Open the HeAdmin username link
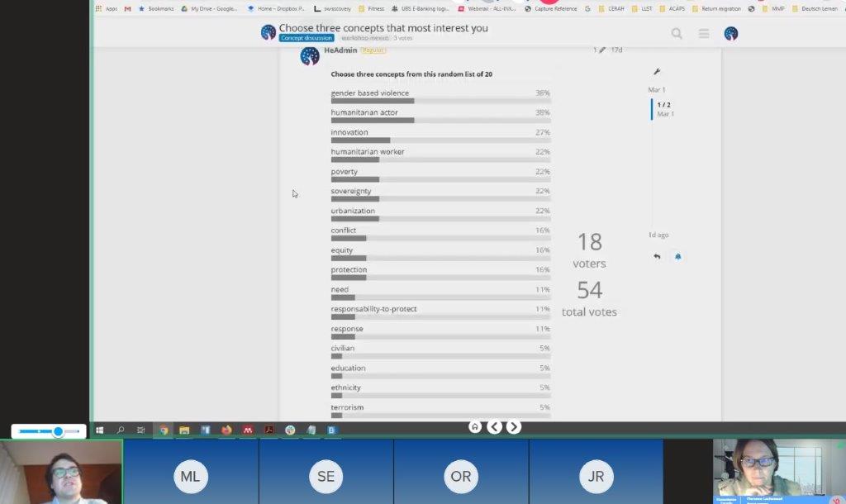 340,50
